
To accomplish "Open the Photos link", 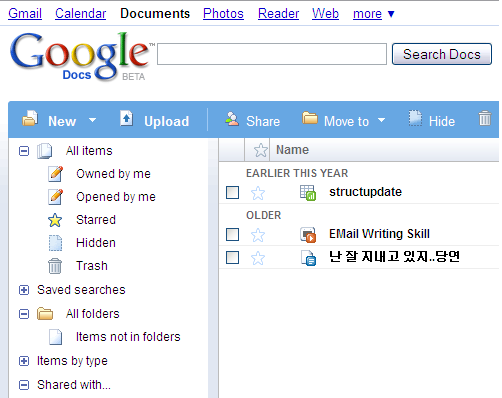I will point(223,14).
